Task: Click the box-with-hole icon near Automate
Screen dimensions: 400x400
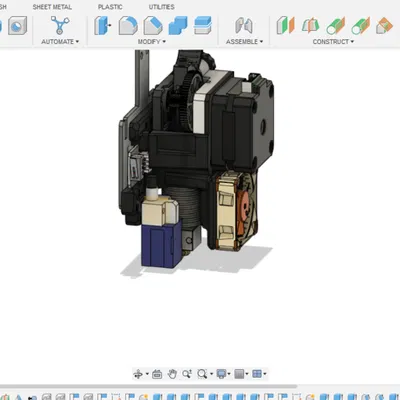Action: pyautogui.click(x=17, y=25)
